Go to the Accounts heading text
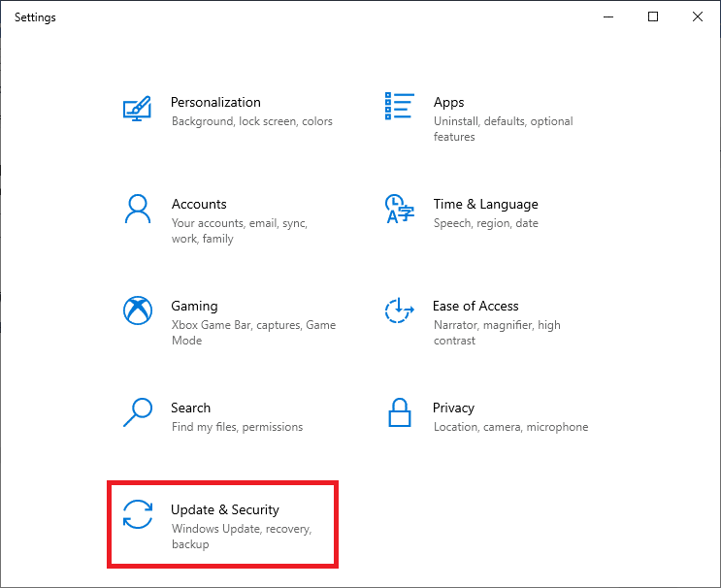 click(x=199, y=204)
